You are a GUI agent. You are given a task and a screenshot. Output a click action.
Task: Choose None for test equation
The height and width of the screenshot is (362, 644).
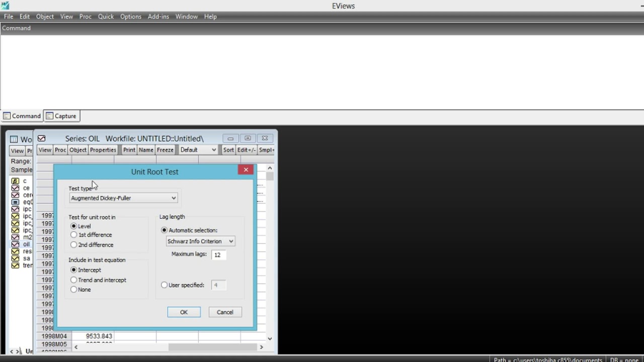point(74,290)
